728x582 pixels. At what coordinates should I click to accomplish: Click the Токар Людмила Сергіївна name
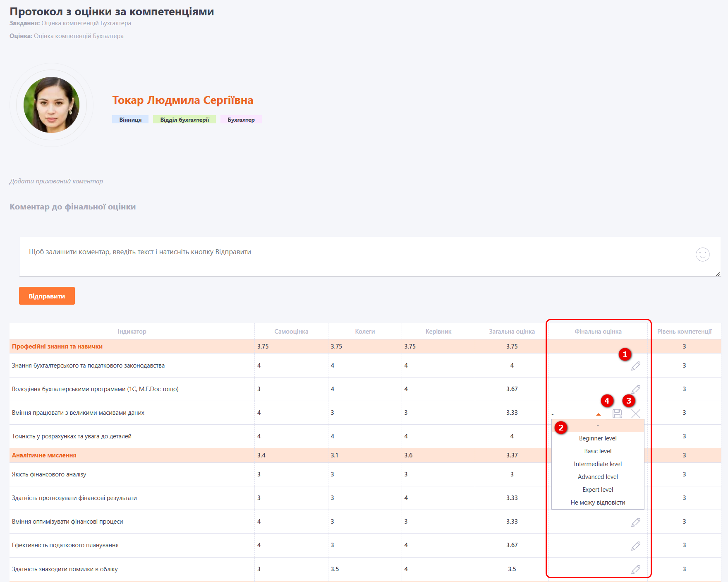point(182,100)
